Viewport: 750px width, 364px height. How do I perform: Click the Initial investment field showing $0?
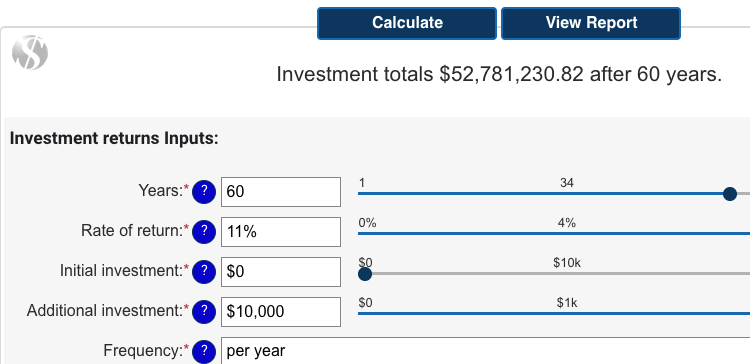[x=281, y=272]
